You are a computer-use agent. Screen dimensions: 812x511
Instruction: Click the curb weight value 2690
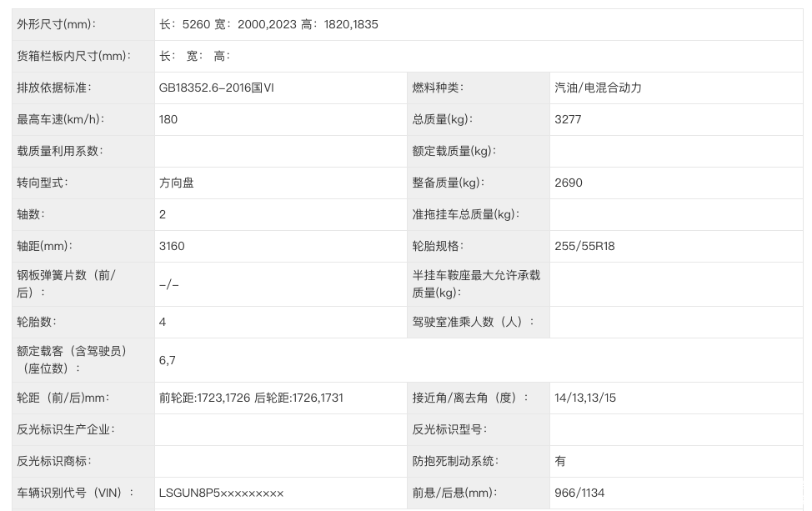[569, 183]
